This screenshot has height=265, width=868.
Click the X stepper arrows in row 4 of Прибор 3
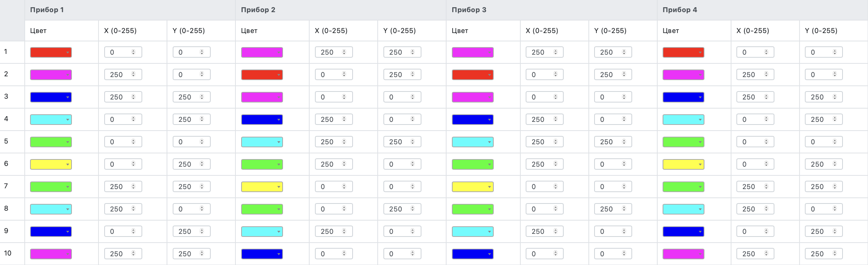coord(555,119)
